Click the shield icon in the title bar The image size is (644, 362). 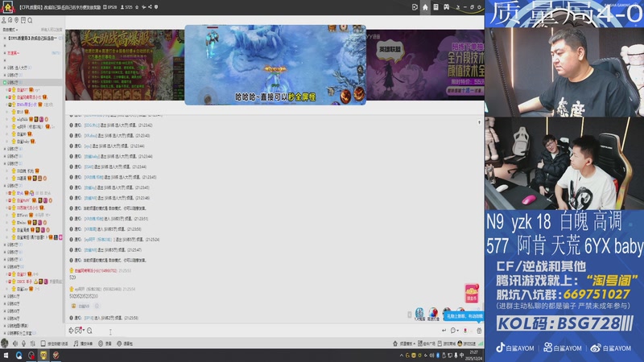pos(156,7)
